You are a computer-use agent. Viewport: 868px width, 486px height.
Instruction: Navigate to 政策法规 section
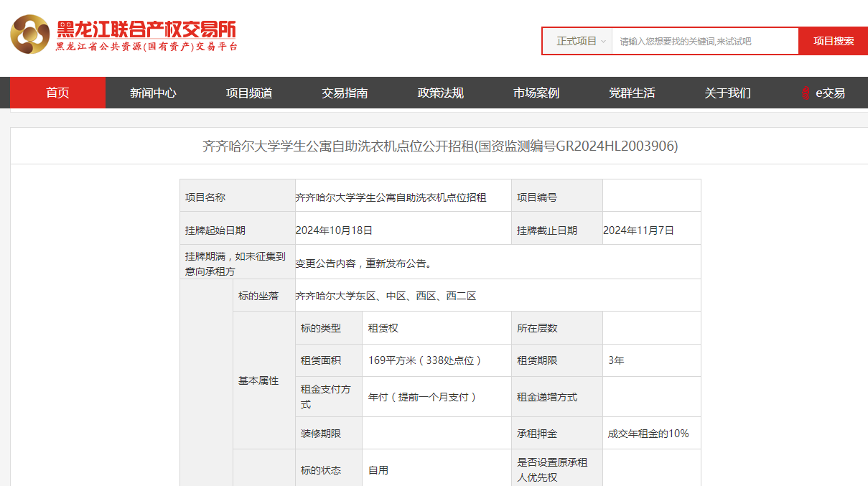441,93
